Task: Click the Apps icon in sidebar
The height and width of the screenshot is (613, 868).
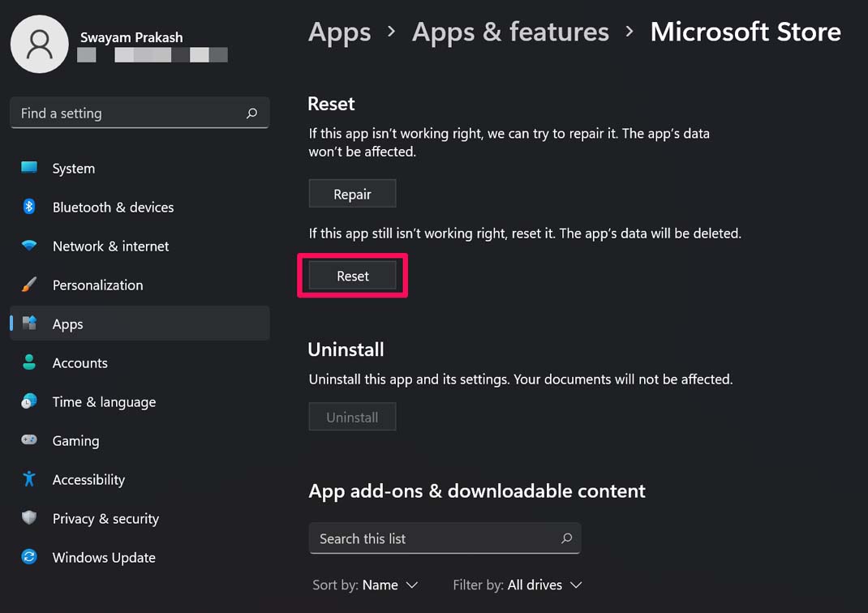Action: point(28,323)
